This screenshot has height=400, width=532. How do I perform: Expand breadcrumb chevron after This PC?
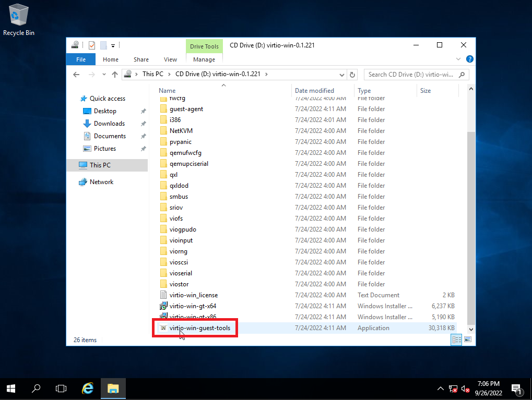[x=169, y=74]
